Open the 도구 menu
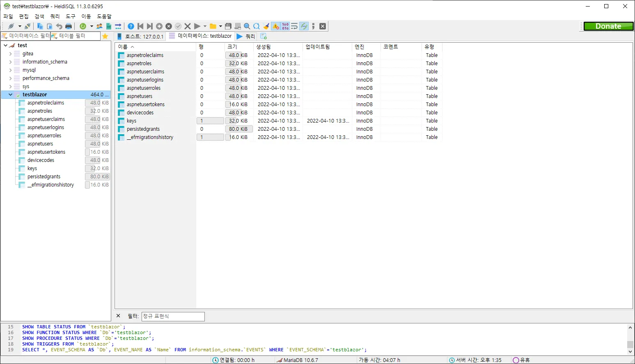Screen dimensions: 635x364 click(71, 16)
